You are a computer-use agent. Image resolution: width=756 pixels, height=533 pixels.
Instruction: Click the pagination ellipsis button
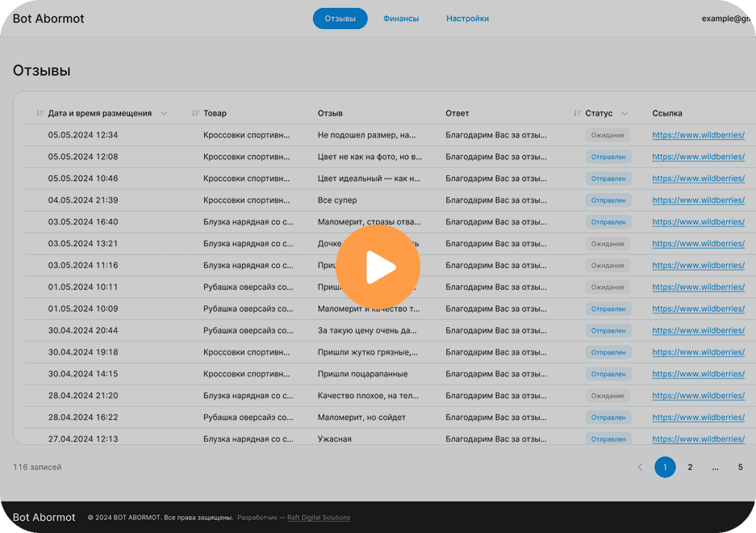[715, 467]
